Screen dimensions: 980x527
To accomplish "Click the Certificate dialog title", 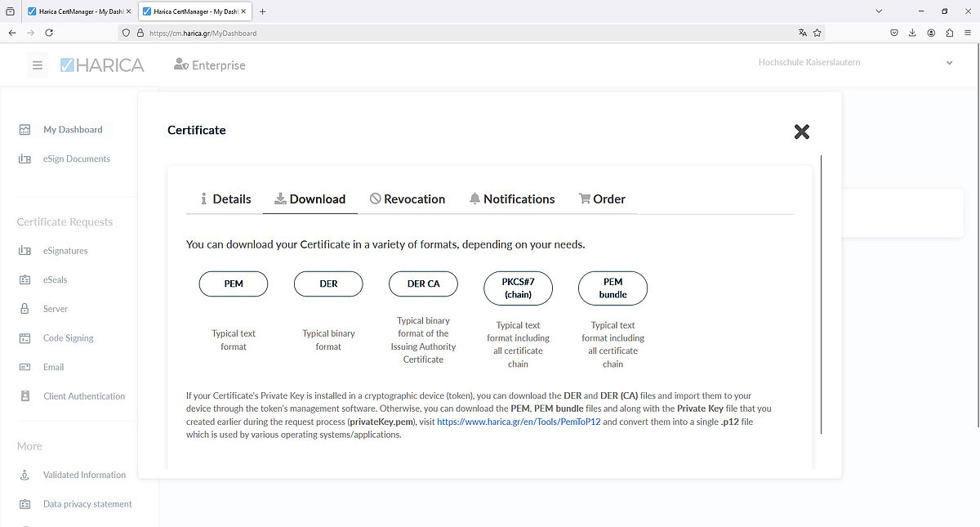I will [x=197, y=130].
